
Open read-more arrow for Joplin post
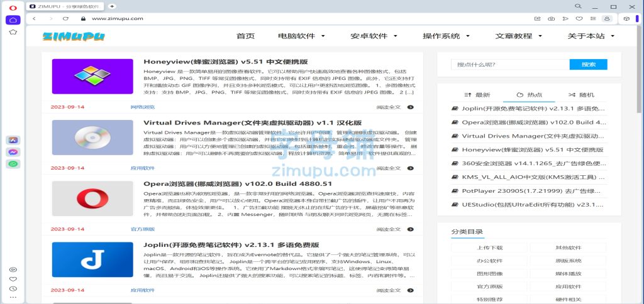click(x=410, y=290)
